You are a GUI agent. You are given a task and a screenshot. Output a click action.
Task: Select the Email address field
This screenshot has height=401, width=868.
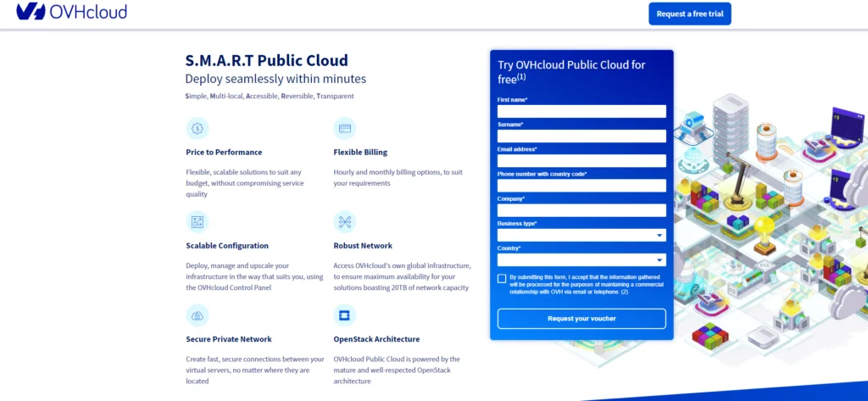click(x=581, y=160)
